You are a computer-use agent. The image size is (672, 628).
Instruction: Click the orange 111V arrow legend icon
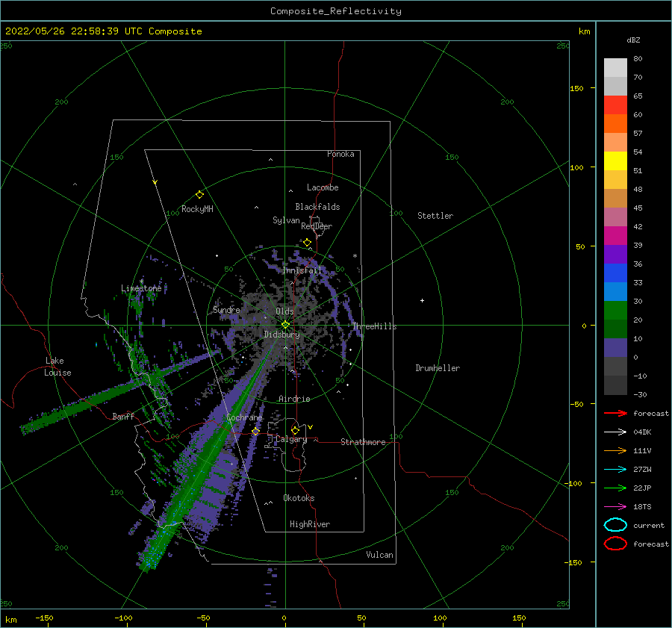click(x=615, y=450)
